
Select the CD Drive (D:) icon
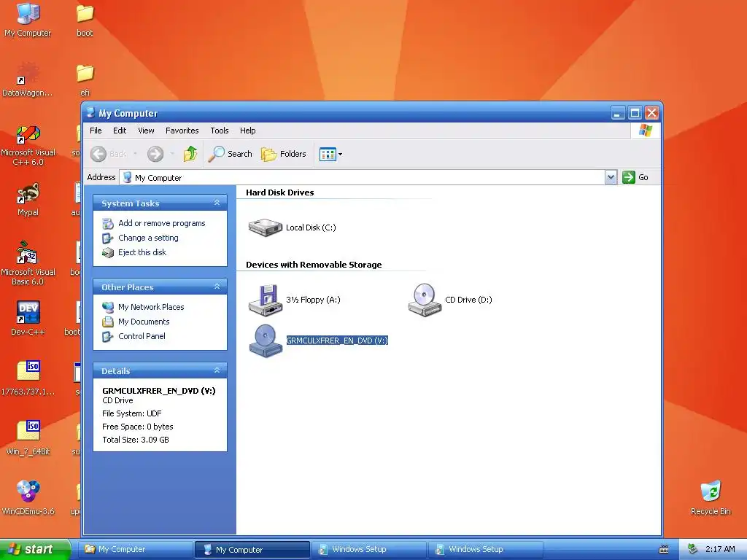tap(425, 300)
